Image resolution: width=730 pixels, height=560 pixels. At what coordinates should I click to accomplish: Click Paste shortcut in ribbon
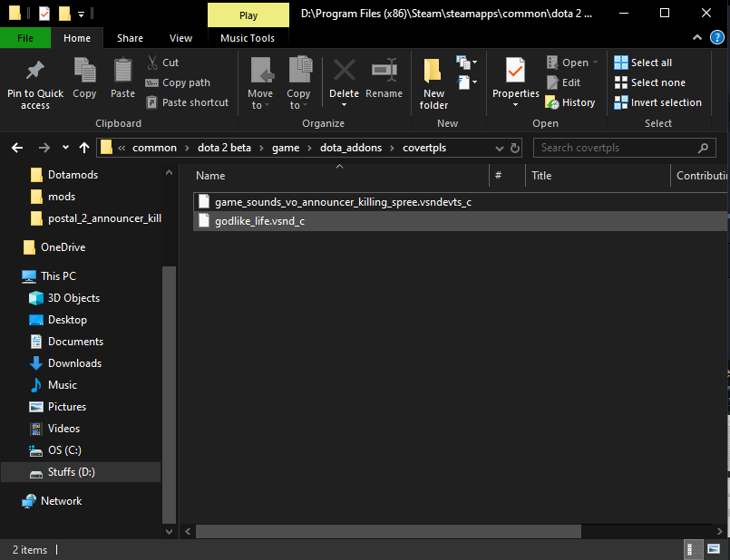click(187, 102)
